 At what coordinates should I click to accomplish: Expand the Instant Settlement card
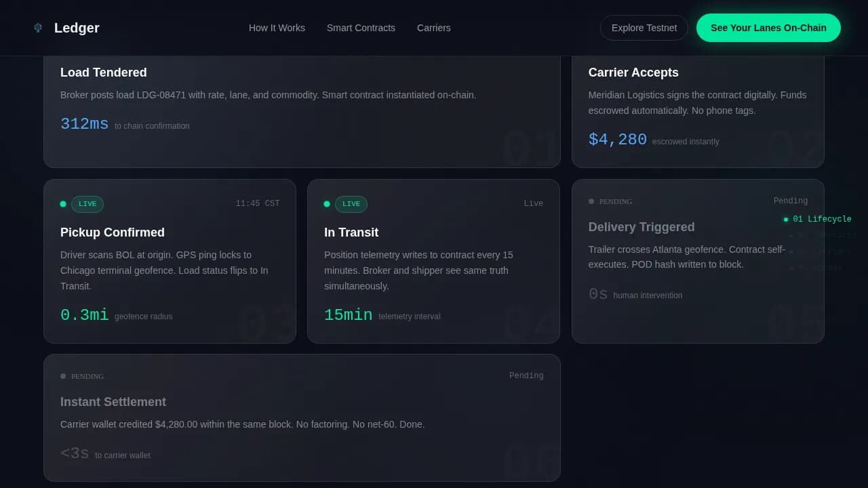point(302,418)
